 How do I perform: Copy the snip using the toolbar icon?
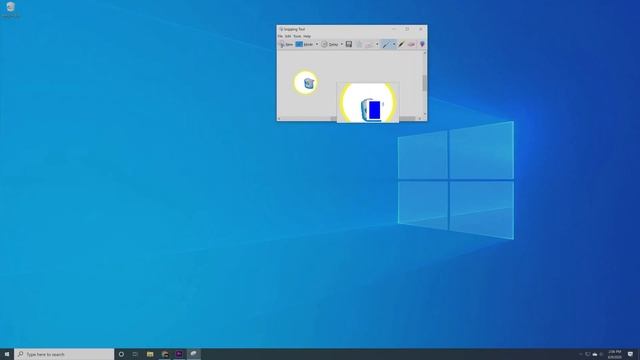click(359, 44)
